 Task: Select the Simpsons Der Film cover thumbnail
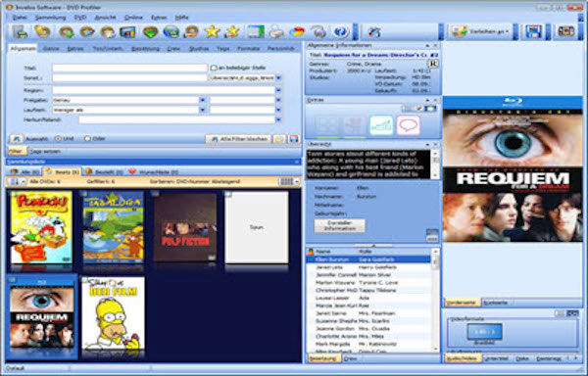(x=114, y=314)
